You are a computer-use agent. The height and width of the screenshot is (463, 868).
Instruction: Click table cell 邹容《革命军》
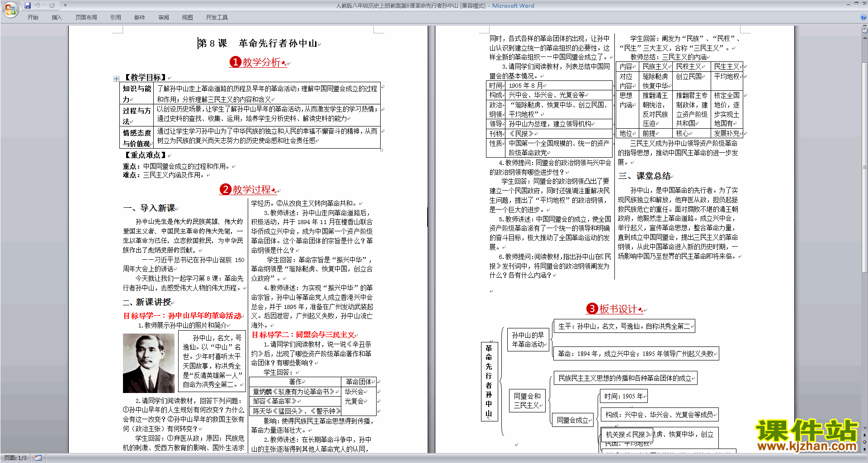coord(294,401)
